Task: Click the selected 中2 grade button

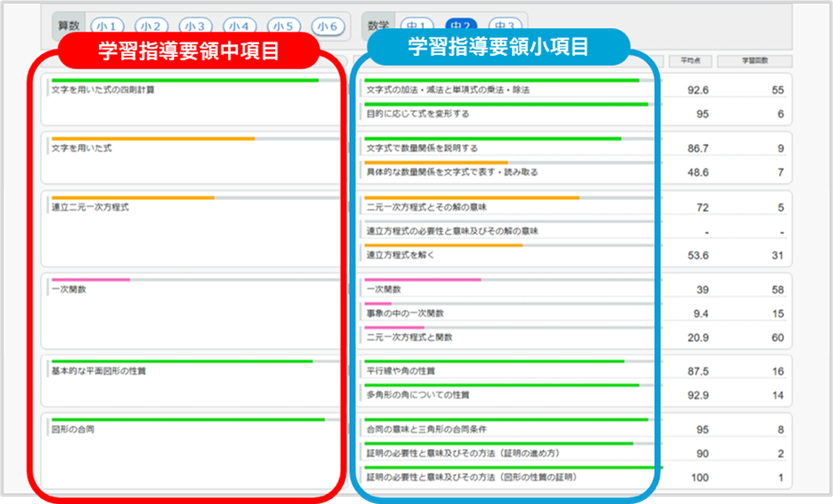Action: 461,26
